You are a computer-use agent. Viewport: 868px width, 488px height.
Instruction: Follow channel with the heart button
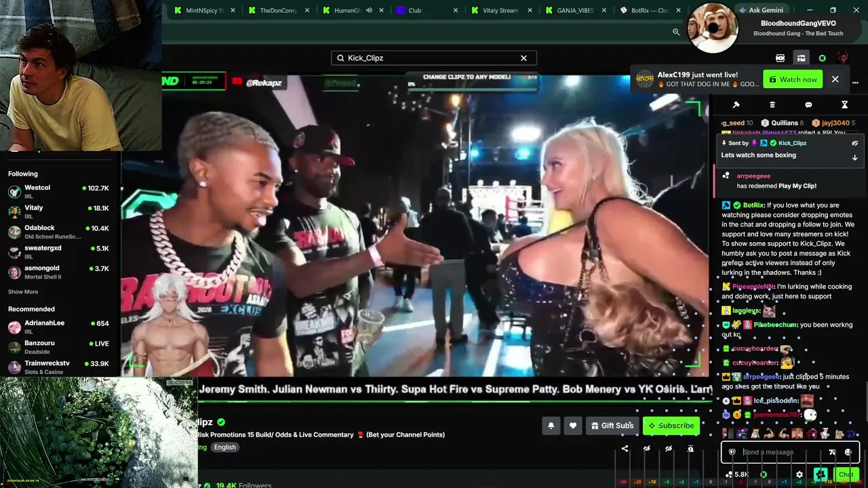[x=573, y=426]
